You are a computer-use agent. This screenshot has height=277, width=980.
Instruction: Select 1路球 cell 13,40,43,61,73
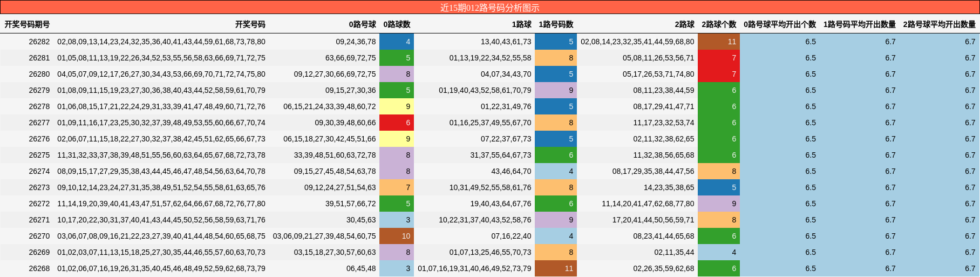pyautogui.click(x=506, y=42)
